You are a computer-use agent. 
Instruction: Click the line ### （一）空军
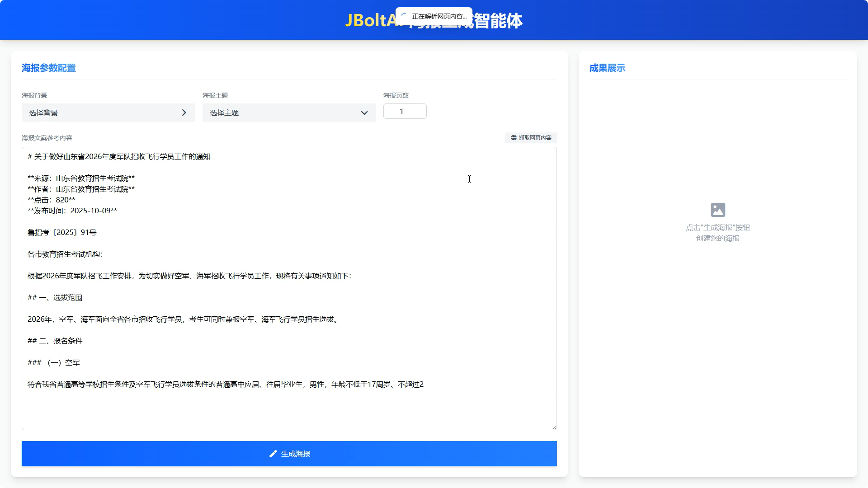coord(54,362)
